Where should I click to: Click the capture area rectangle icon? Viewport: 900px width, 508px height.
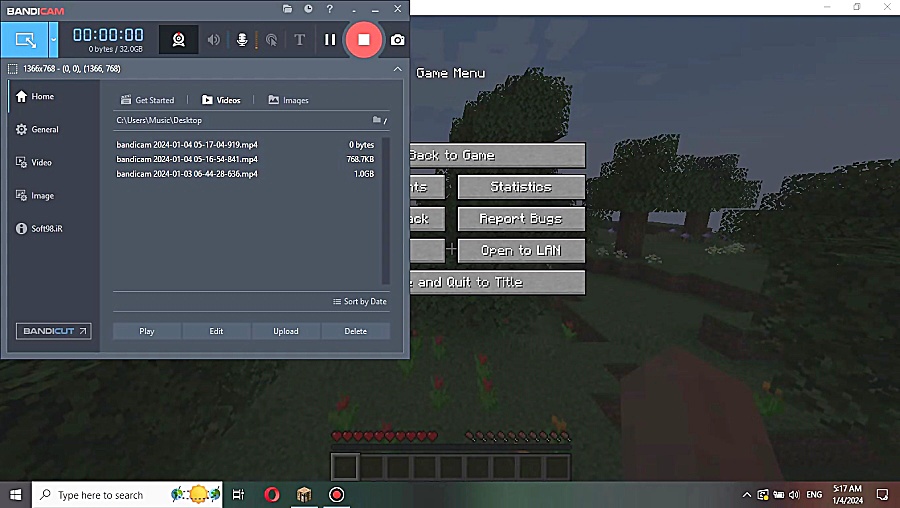coord(12,69)
